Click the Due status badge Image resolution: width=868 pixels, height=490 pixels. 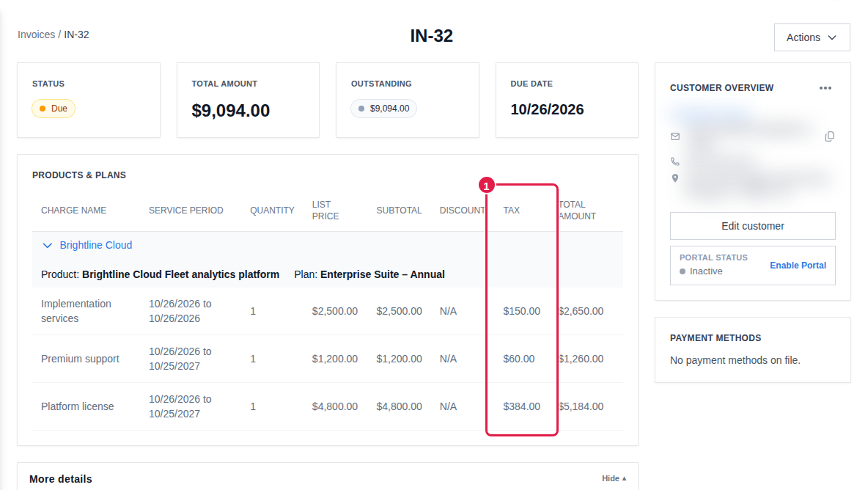53,109
